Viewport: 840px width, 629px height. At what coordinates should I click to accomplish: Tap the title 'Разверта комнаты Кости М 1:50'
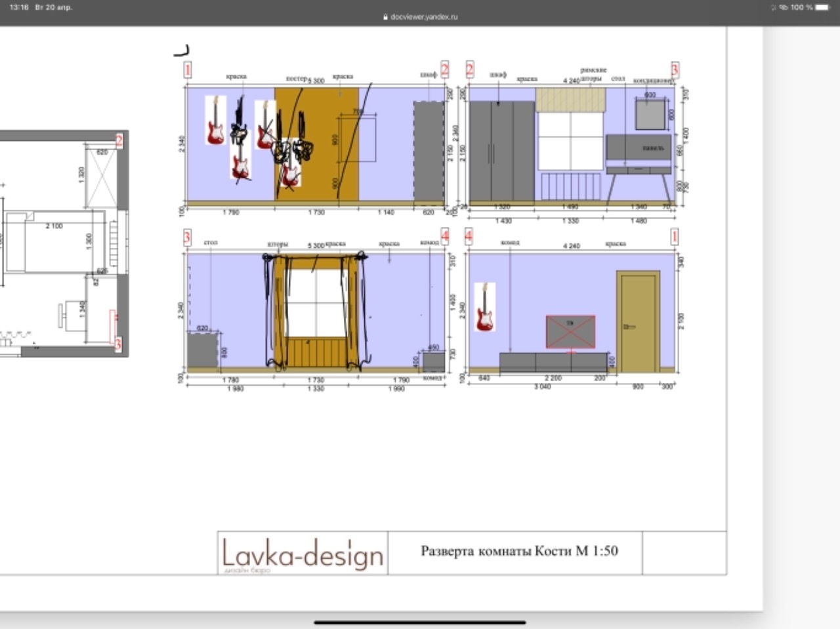519,551
